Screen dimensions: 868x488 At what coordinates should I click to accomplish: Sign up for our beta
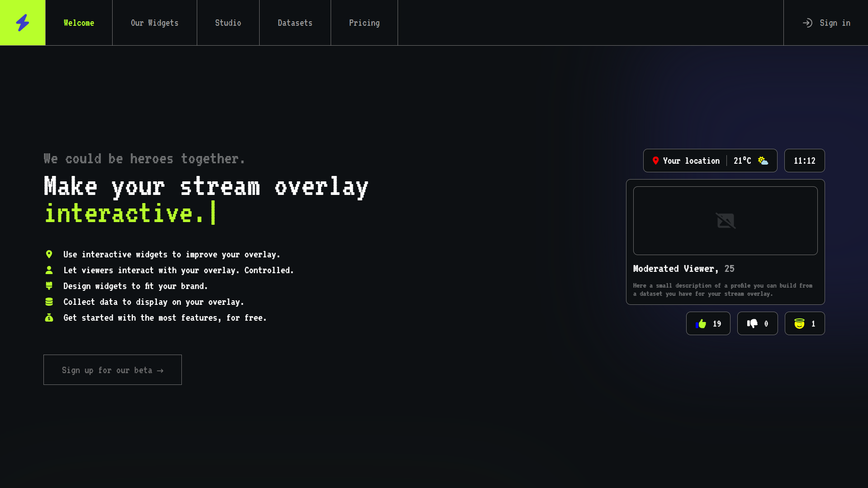tap(113, 370)
